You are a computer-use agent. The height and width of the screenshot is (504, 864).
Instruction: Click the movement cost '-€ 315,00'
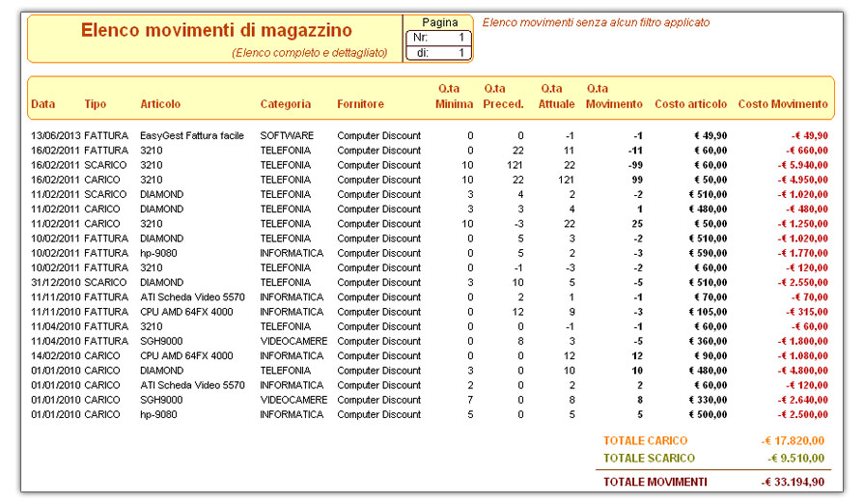click(807, 312)
